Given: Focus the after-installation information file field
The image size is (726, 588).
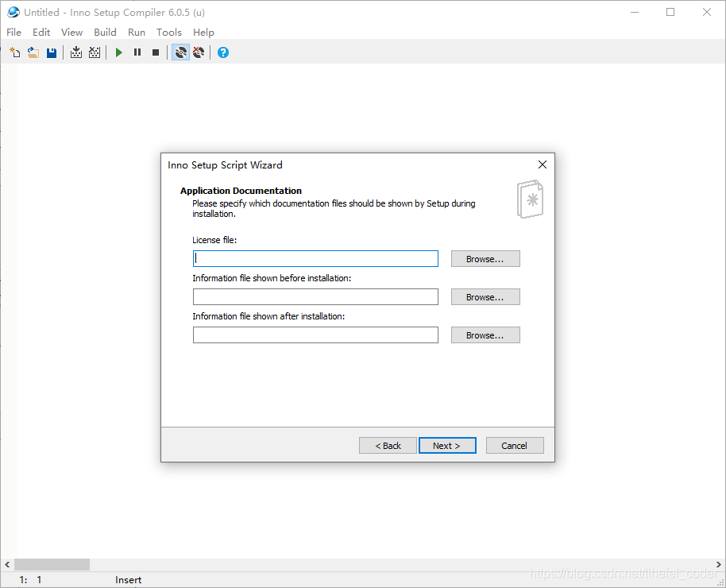Looking at the screenshot, I should click(x=315, y=335).
